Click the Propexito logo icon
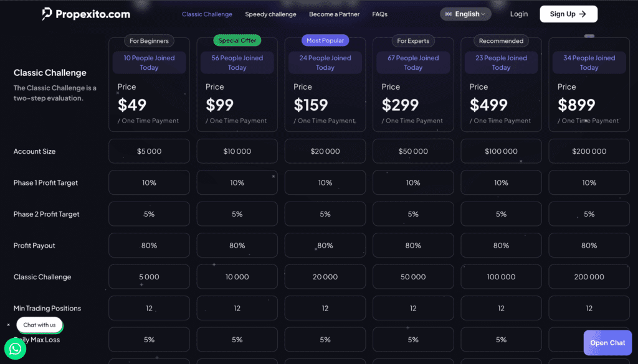Viewport: 638px width, 364px height. [x=47, y=14]
